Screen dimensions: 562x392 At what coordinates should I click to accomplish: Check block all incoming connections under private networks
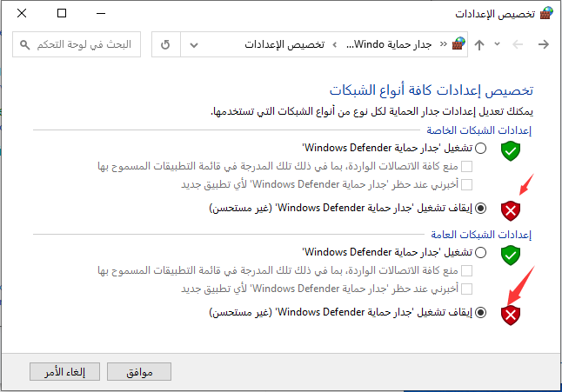click(x=466, y=167)
